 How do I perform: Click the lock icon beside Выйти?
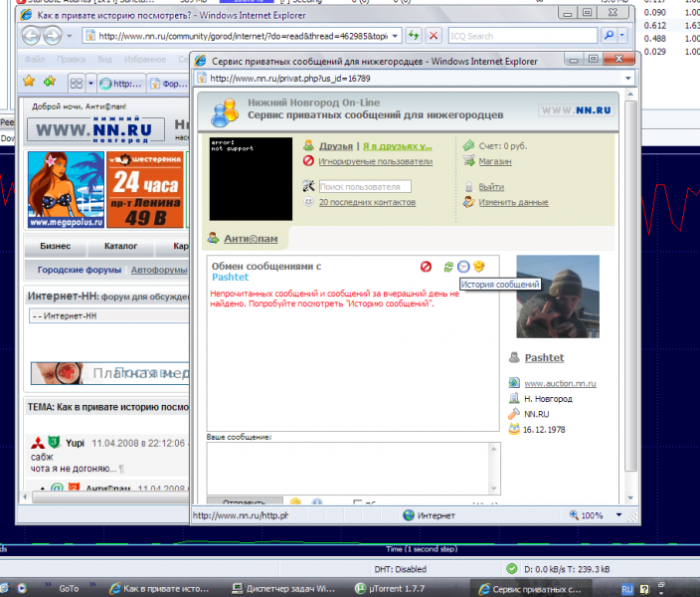click(x=468, y=186)
